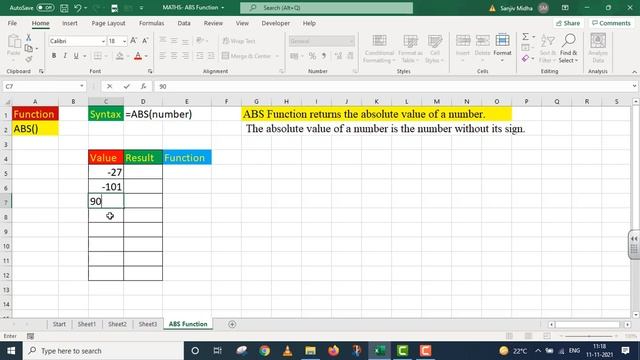
Task: Click the ABS() cell in column A
Action: coord(35,129)
